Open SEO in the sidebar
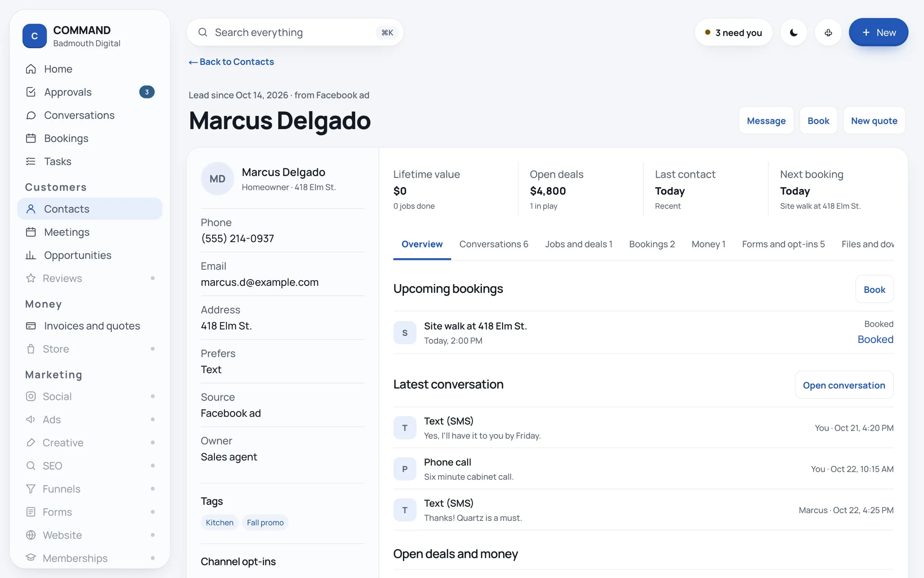This screenshot has height=578, width=924. pyautogui.click(x=90, y=466)
